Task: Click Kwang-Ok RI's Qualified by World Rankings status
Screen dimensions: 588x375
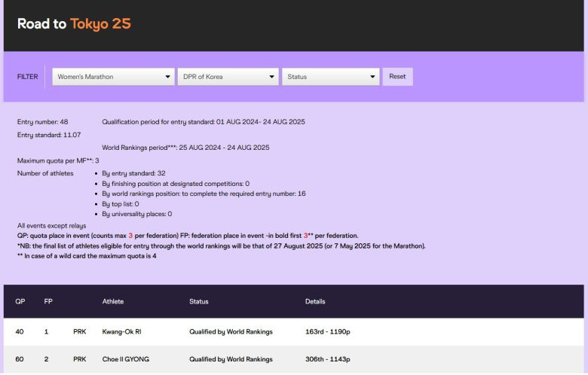Action: pos(231,331)
